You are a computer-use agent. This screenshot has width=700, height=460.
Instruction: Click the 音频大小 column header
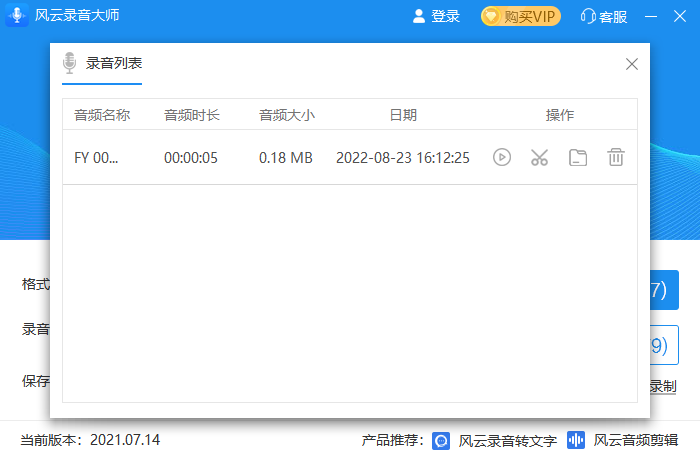pos(287,115)
